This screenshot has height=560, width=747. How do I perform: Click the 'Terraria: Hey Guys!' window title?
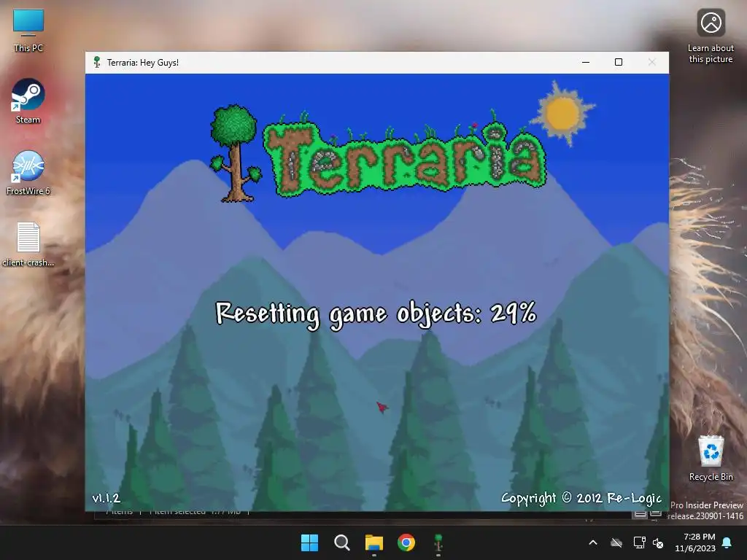(x=143, y=63)
